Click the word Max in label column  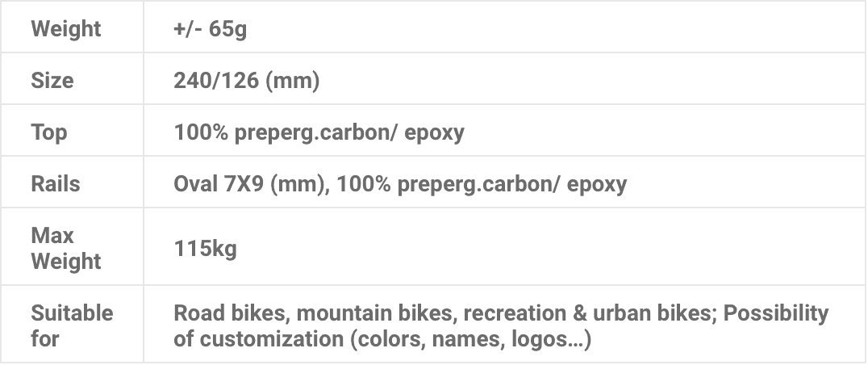[x=52, y=236]
